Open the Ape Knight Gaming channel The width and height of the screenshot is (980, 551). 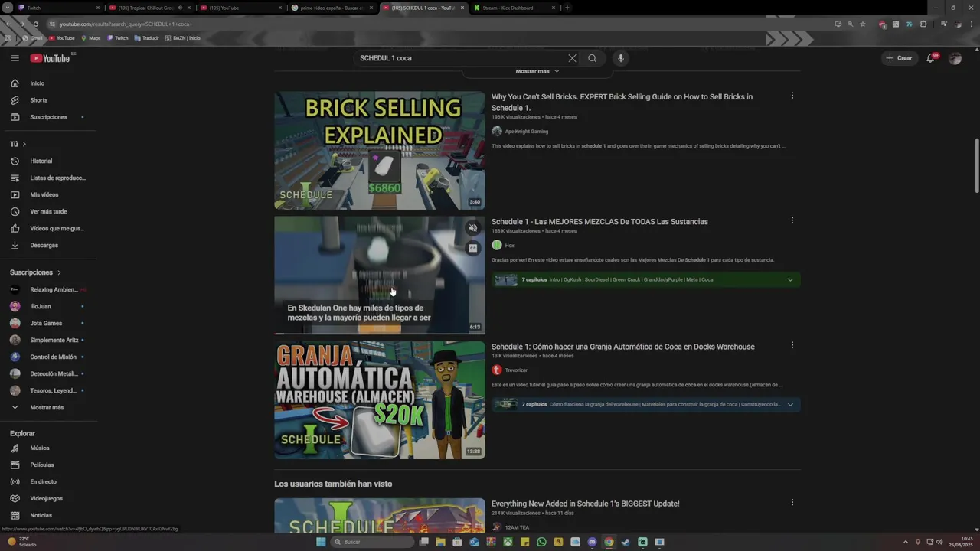coord(526,132)
